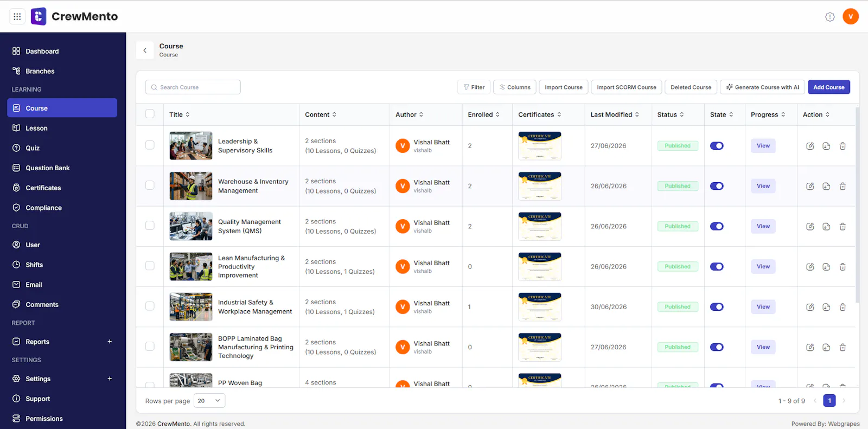Sort the table by Content column
868x429 pixels.
[x=321, y=114]
